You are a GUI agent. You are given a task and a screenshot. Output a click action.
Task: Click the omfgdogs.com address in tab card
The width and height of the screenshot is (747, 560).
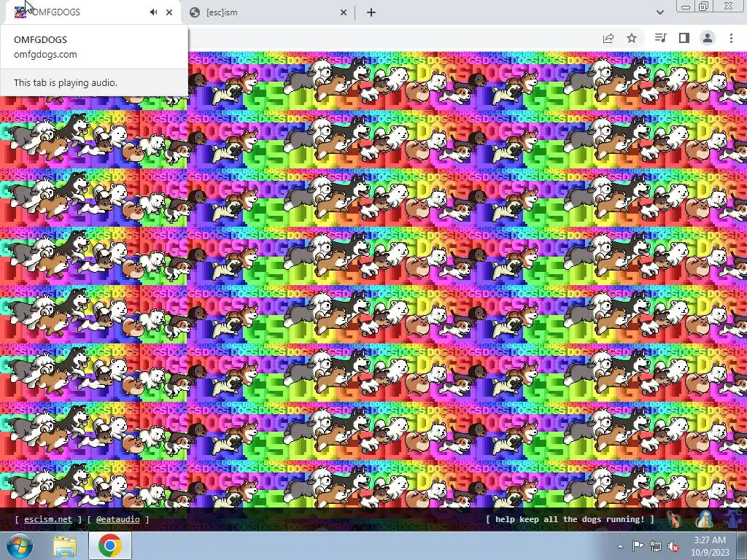(x=45, y=54)
